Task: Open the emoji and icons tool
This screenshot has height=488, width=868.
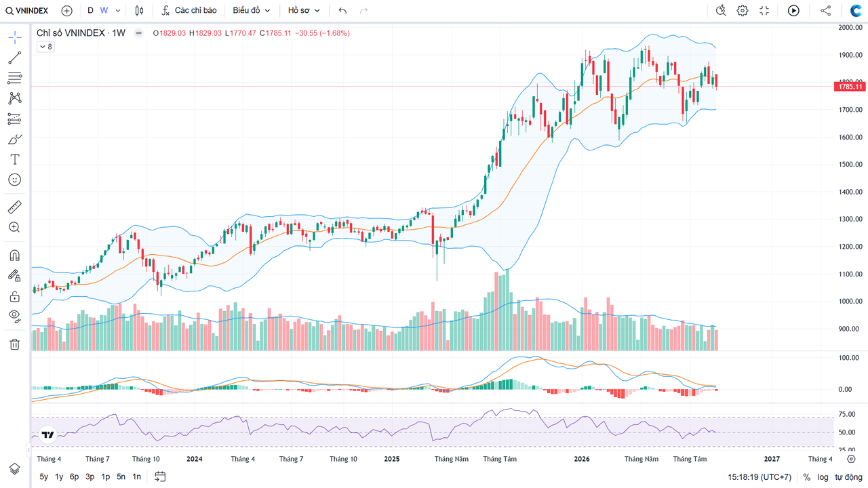Action: pyautogui.click(x=14, y=180)
